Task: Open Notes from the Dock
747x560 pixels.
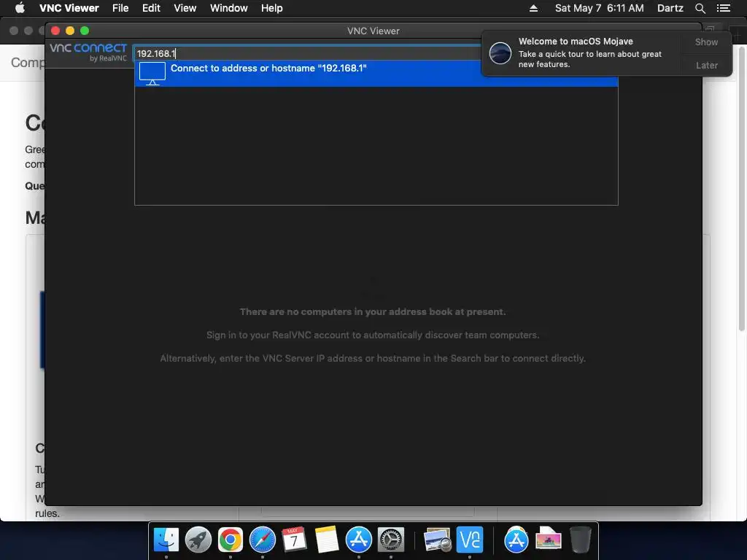Action: tap(327, 540)
